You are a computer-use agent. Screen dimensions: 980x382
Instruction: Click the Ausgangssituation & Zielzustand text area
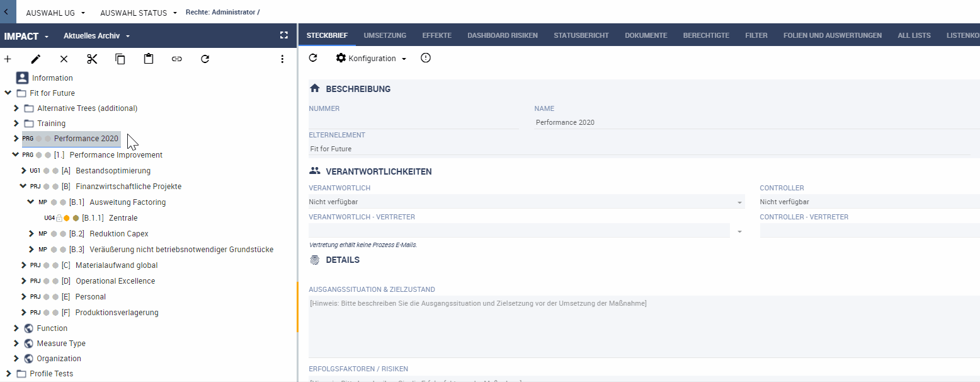click(x=644, y=327)
